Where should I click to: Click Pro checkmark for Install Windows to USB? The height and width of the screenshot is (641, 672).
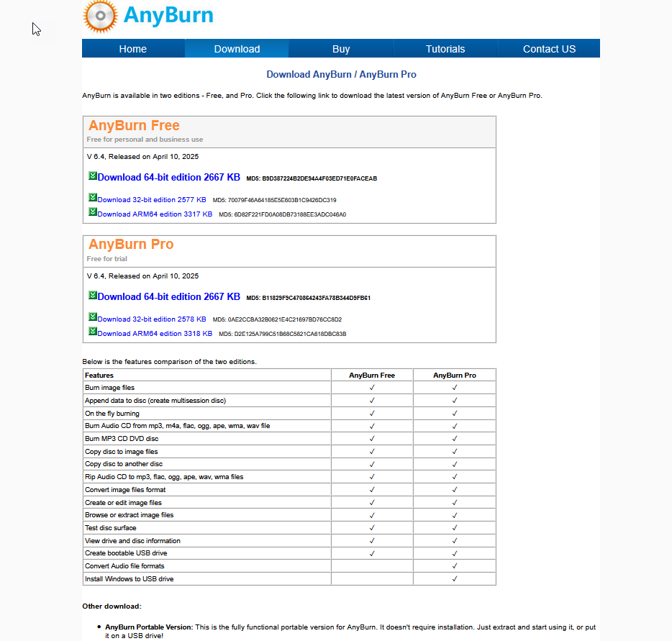455,579
